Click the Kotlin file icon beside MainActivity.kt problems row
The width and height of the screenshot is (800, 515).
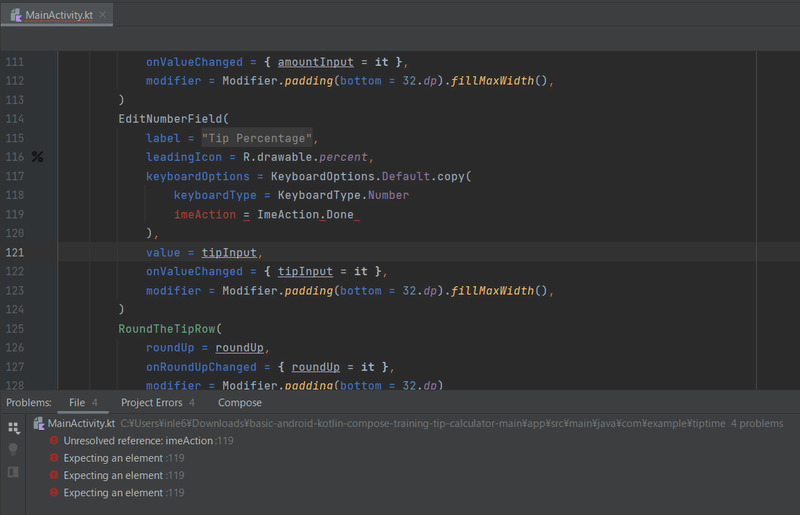(39, 424)
